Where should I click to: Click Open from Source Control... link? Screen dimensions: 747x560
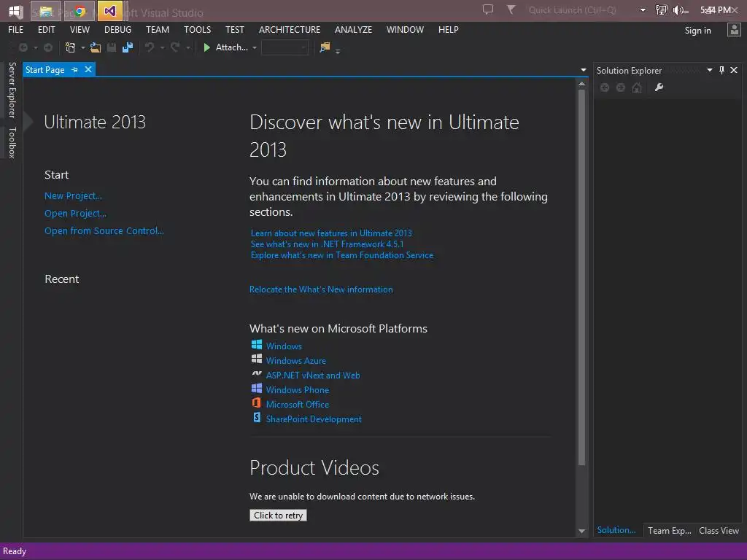click(x=104, y=231)
